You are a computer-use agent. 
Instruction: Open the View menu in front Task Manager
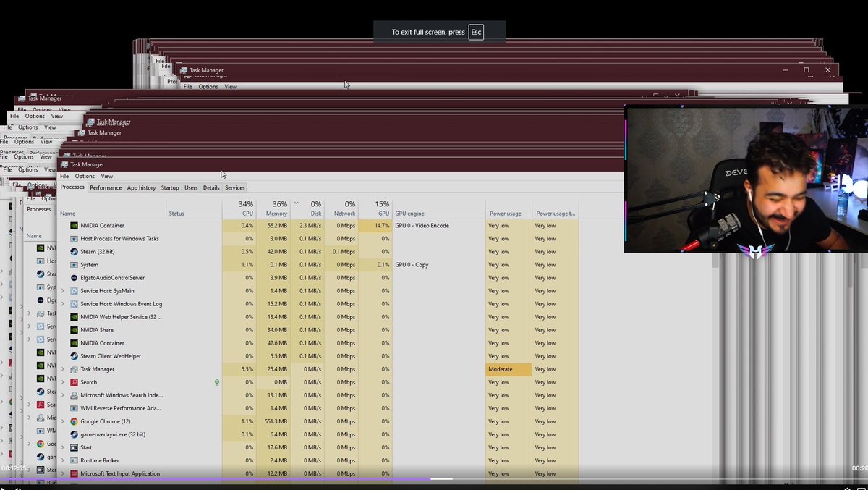click(107, 177)
